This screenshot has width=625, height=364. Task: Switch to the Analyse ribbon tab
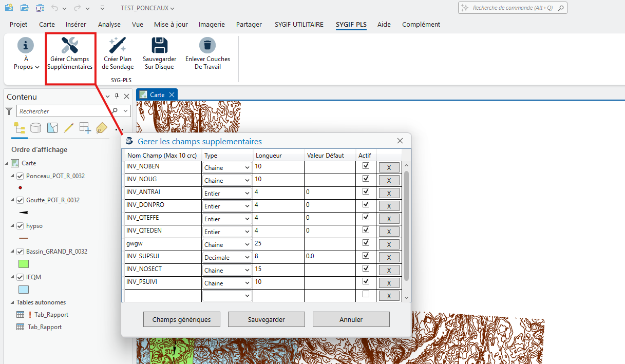(109, 24)
